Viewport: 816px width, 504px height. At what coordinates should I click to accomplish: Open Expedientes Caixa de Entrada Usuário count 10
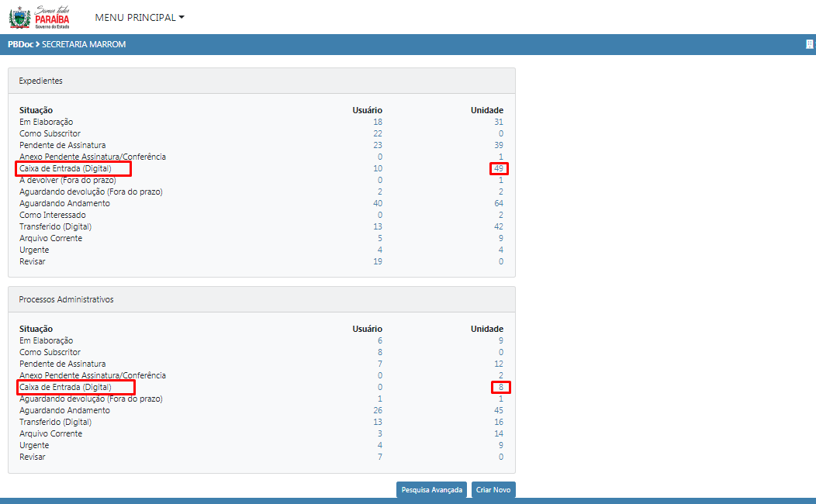tap(378, 168)
